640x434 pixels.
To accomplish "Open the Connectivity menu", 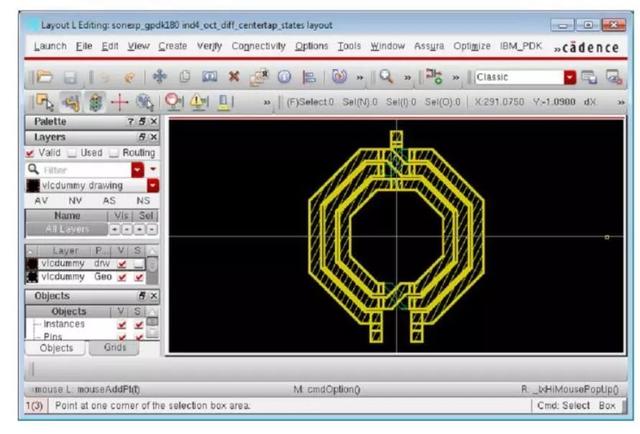I will point(259,46).
